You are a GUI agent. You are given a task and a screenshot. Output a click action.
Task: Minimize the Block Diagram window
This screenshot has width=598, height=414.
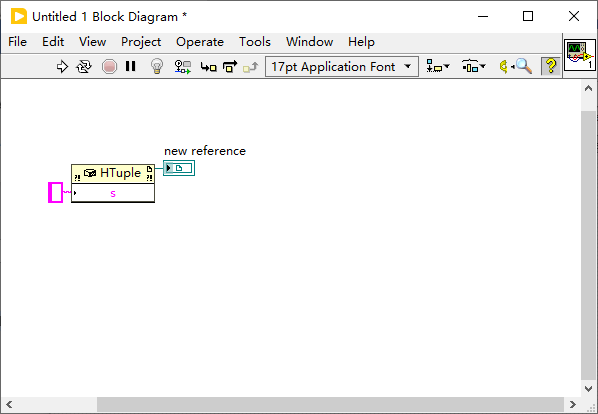pyautogui.click(x=483, y=16)
